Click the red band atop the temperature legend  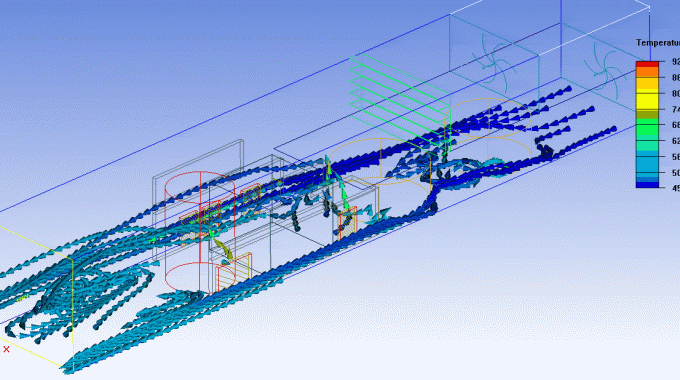click(647, 64)
